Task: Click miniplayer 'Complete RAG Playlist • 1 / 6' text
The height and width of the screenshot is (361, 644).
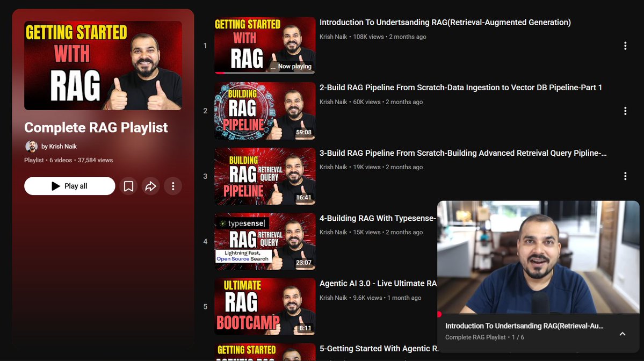Action: click(x=484, y=337)
